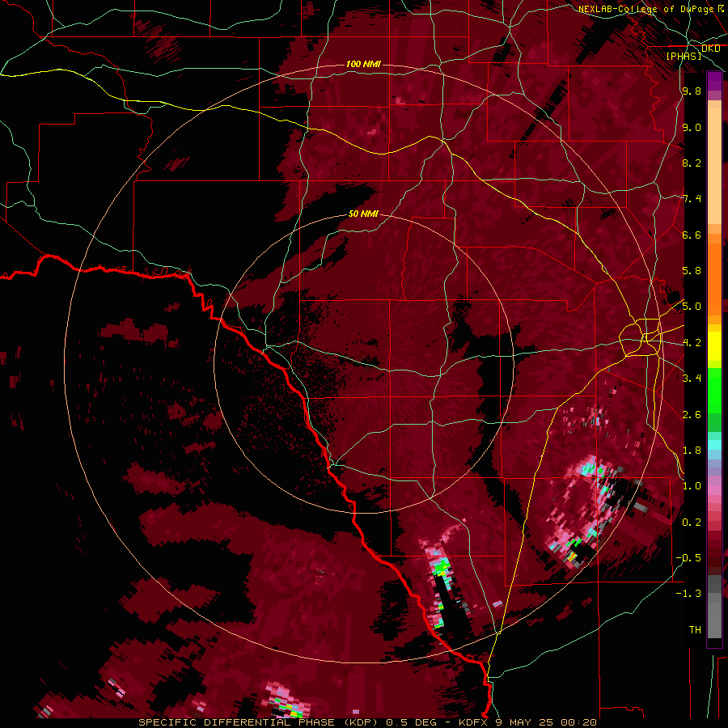The image size is (728, 728).
Task: Click the 5.8 value on the scale
Action: click(692, 271)
